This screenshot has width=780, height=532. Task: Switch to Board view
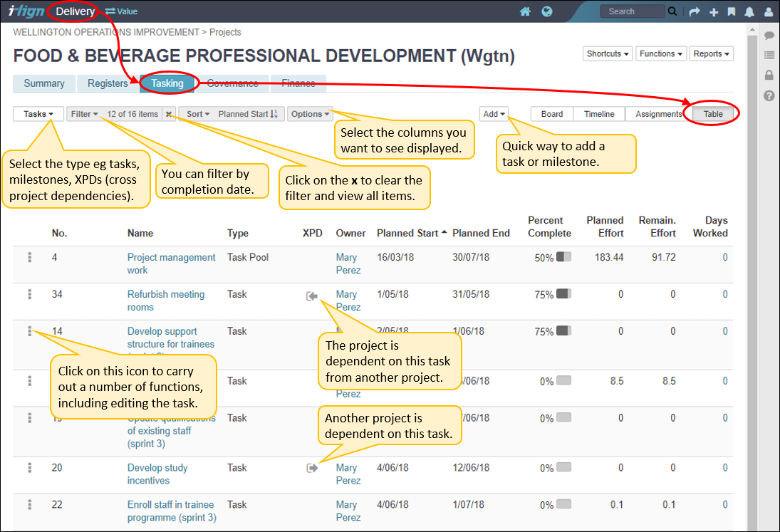click(x=552, y=114)
